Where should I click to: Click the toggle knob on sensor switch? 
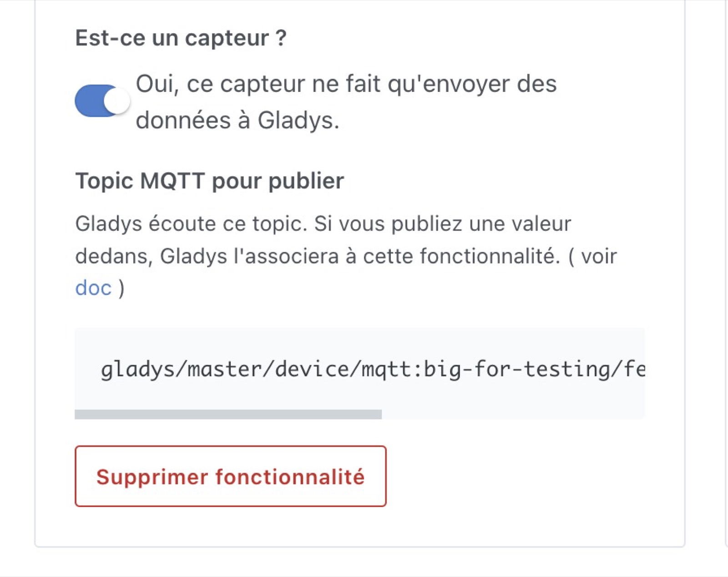120,101
